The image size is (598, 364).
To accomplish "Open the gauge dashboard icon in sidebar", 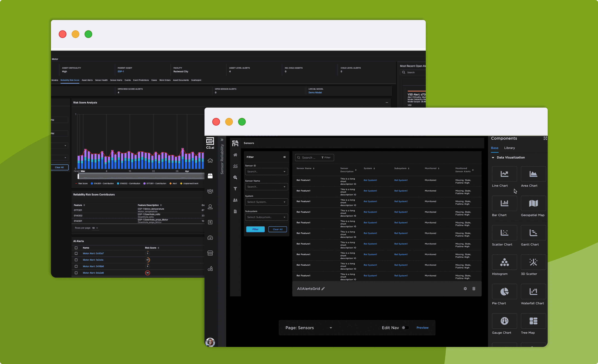I will pos(210,238).
